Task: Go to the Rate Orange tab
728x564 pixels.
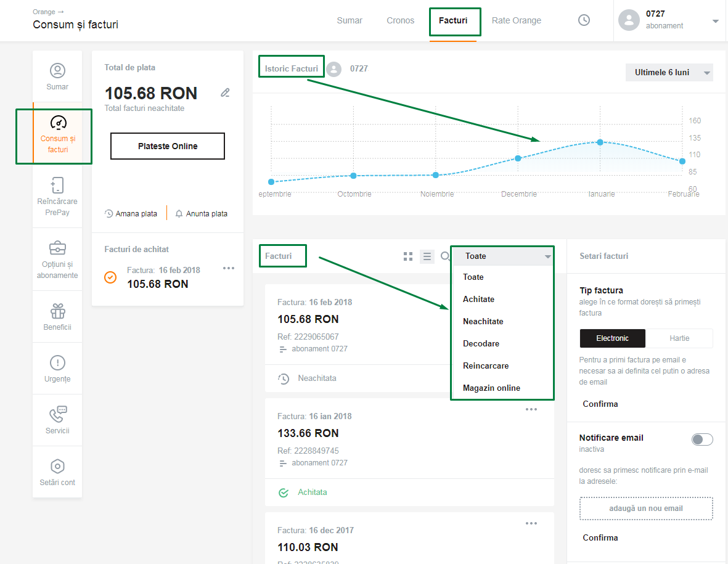Action: [x=517, y=21]
